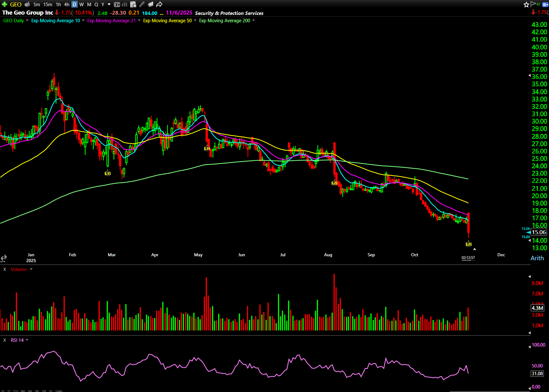Viewport: 549px width, 392px height.
Task: Click the pencil drawing tools icon
Action: (x=142, y=4)
